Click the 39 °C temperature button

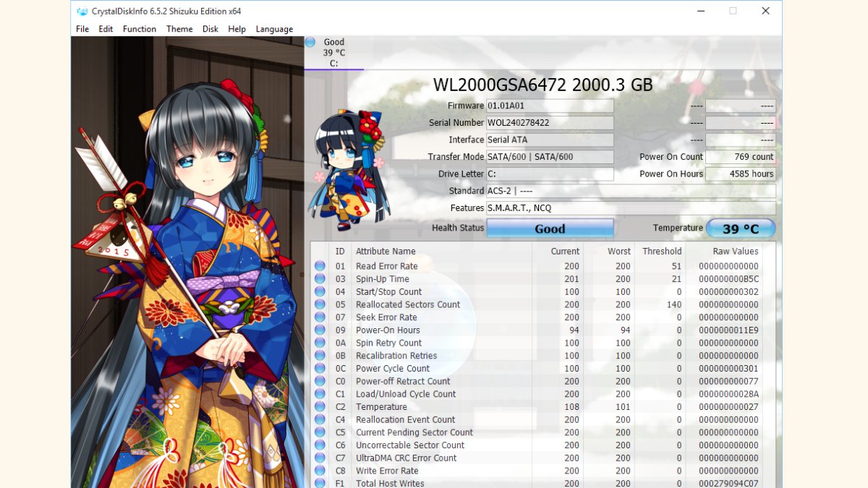(x=741, y=228)
